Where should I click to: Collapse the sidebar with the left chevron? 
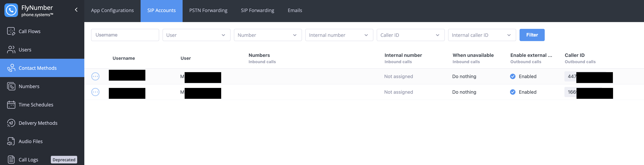coord(76,10)
